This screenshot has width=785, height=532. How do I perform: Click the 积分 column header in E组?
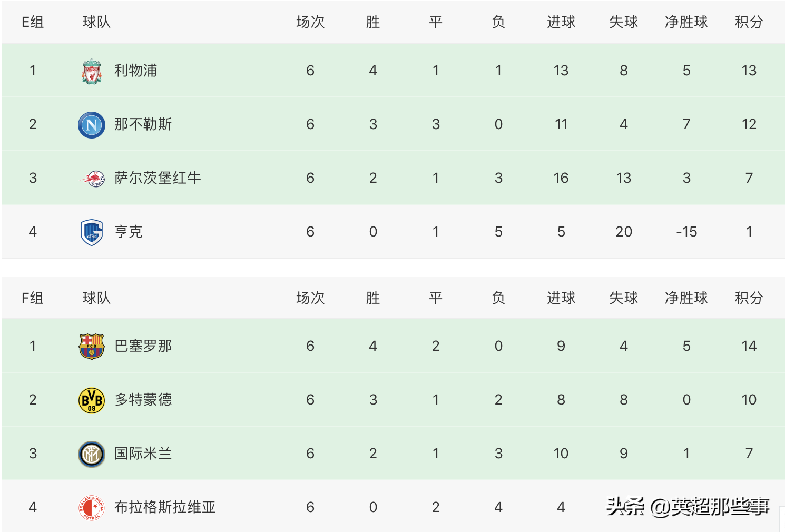click(749, 22)
